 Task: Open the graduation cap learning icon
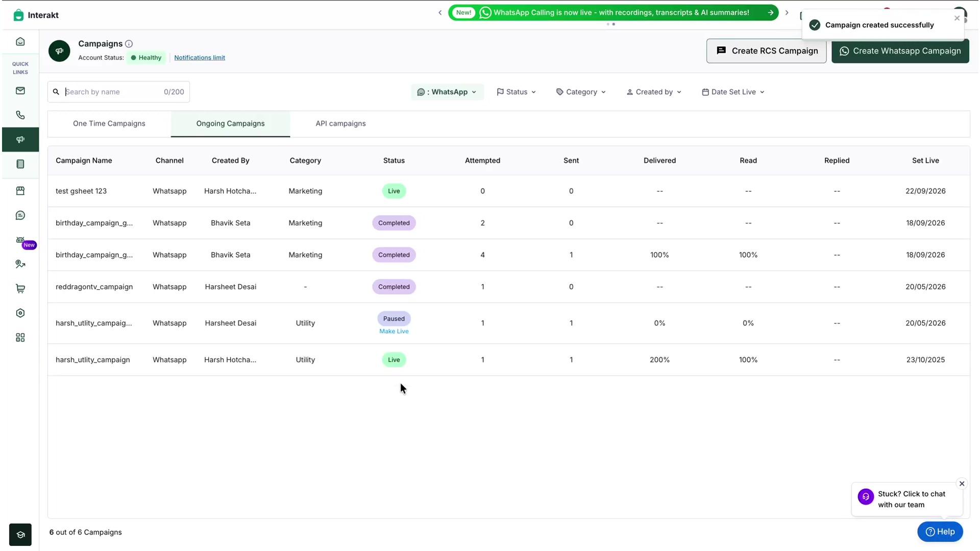tap(20, 535)
